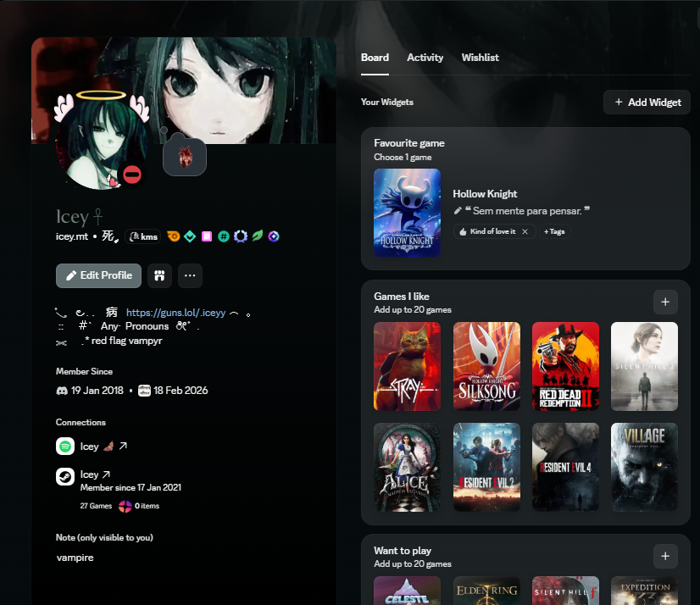Switch to the Activity tab
The height and width of the screenshot is (605, 700).
[425, 58]
